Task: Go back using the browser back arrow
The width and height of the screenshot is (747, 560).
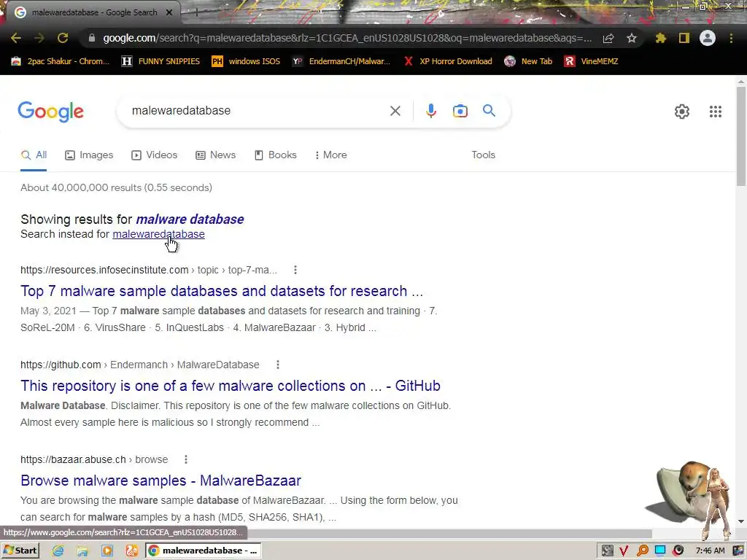Action: (16, 38)
